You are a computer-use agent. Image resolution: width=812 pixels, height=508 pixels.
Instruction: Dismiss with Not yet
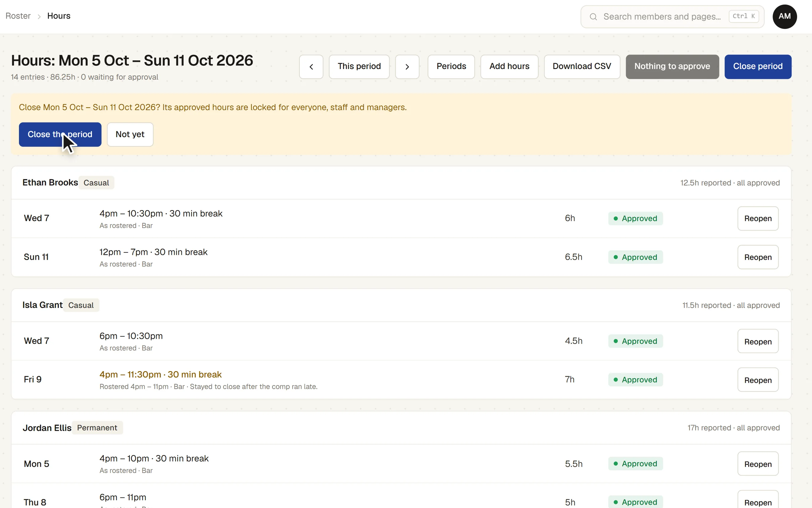tap(130, 134)
